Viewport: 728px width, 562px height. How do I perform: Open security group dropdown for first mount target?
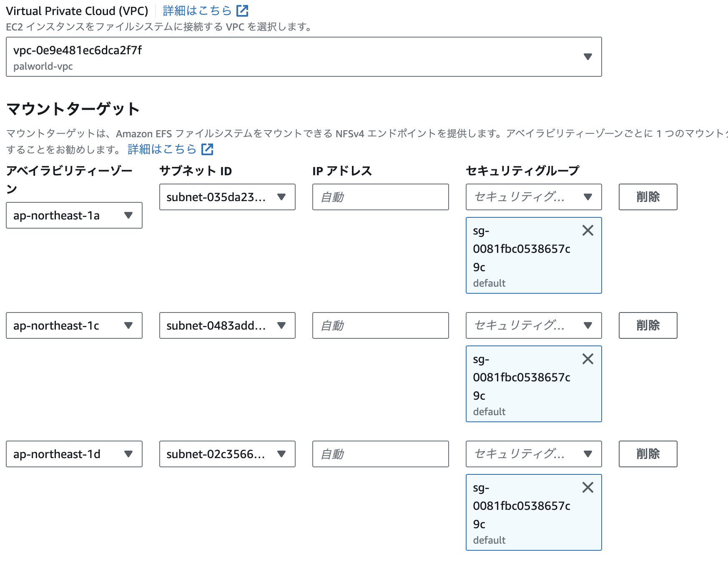click(533, 197)
